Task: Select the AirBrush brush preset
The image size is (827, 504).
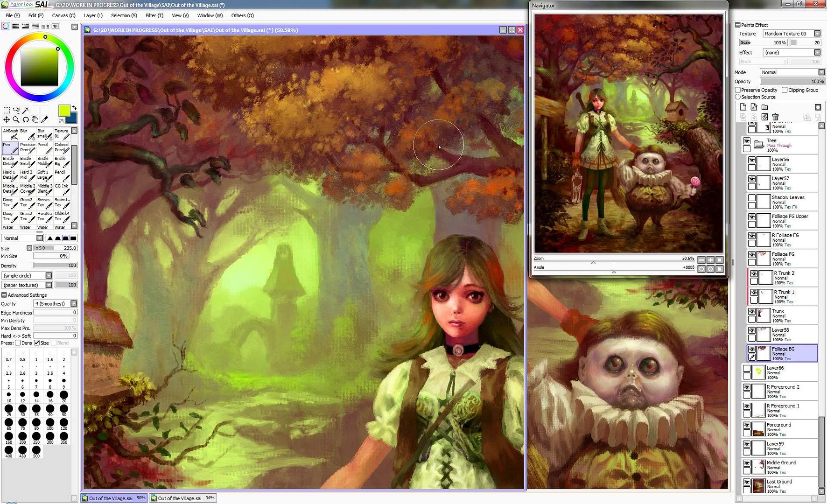Action: click(10, 134)
